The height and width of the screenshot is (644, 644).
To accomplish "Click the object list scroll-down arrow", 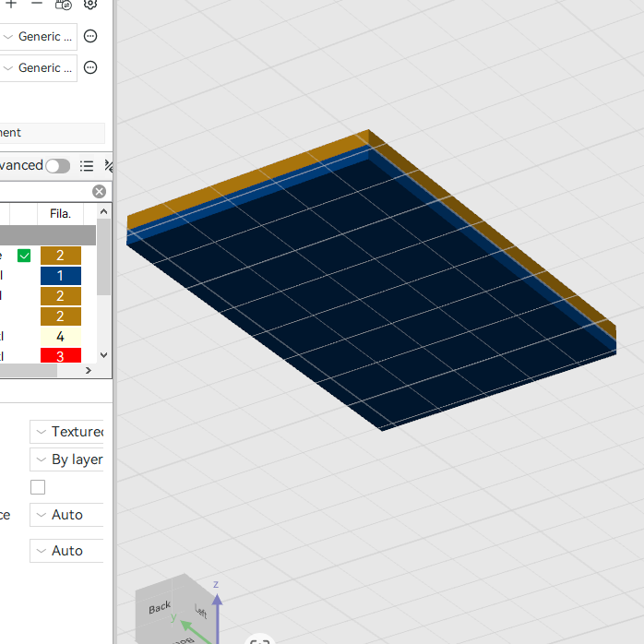I will click(x=104, y=355).
